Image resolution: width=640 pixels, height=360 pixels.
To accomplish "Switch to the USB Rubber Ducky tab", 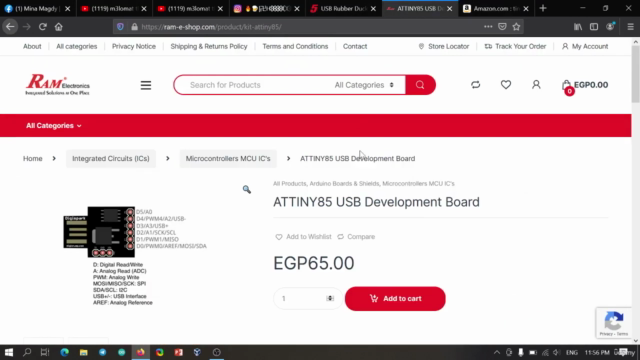I will pos(343,9).
